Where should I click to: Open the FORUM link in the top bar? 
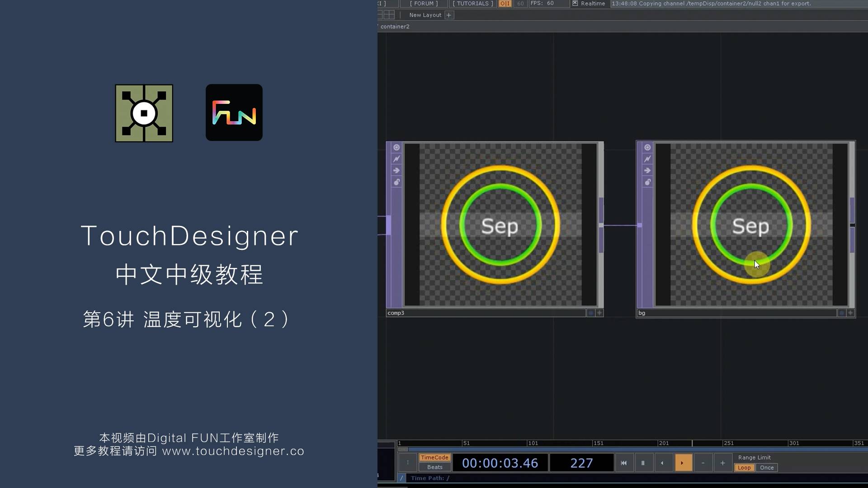424,4
